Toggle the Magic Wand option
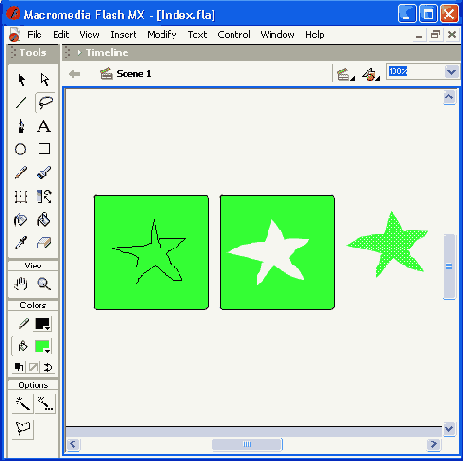The image size is (463, 461). click(x=22, y=404)
